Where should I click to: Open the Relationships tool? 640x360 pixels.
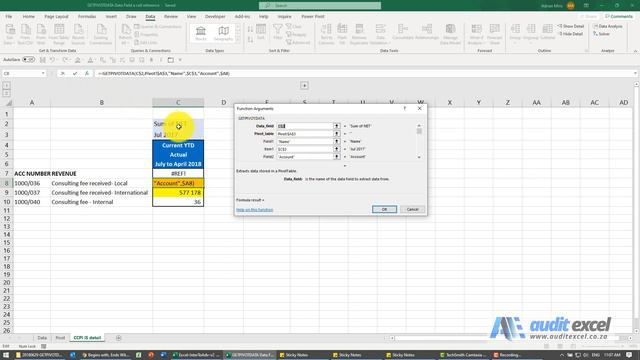coord(427,32)
